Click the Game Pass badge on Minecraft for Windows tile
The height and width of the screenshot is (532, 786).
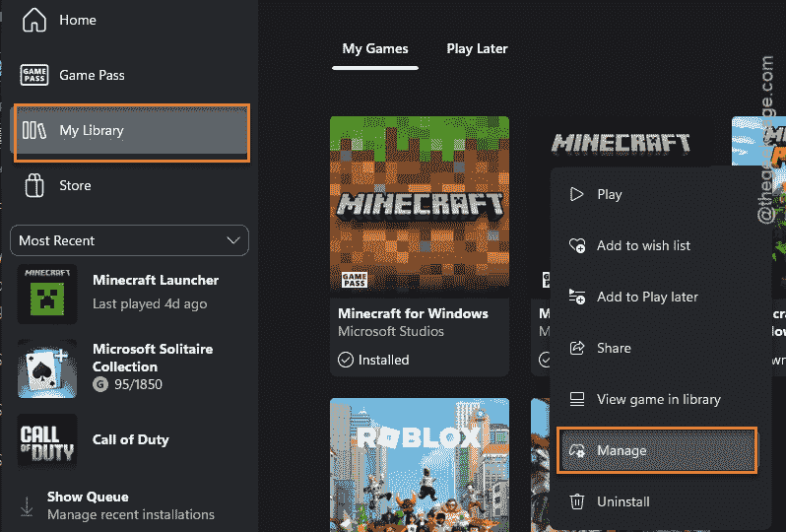[355, 280]
